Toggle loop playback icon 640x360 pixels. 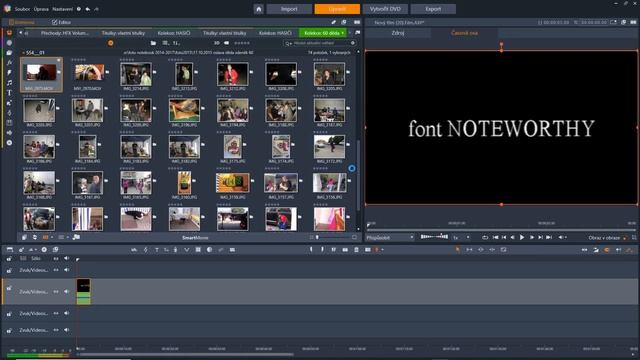(x=485, y=238)
